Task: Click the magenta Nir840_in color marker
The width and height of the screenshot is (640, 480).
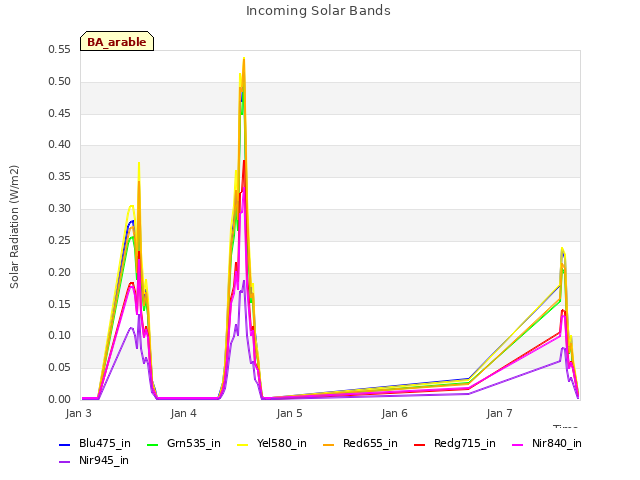Action: point(517,444)
